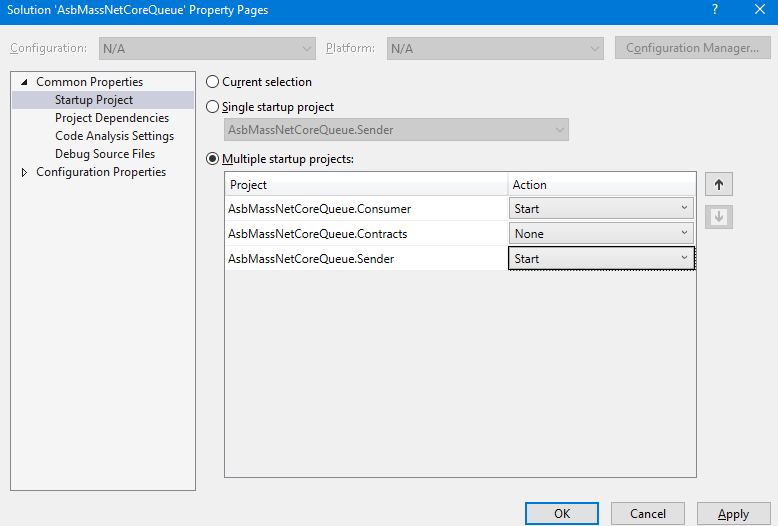Click the Apply button
778x526 pixels.
click(x=733, y=513)
